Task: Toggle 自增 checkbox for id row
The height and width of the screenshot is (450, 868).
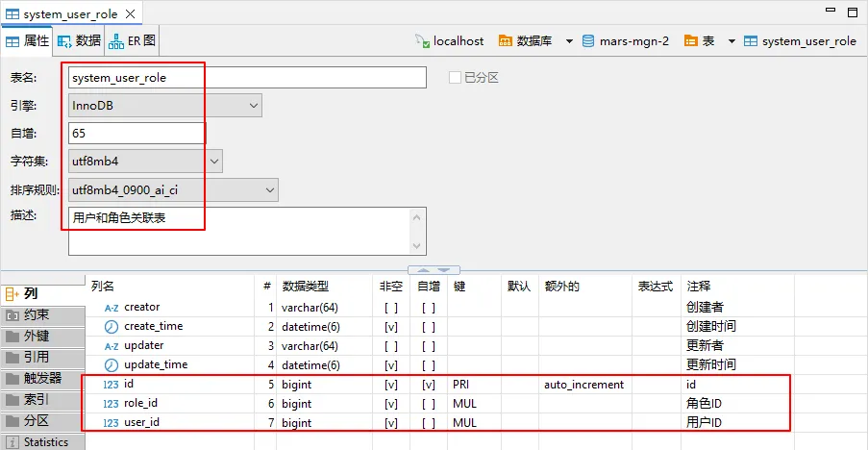Action: point(429,384)
